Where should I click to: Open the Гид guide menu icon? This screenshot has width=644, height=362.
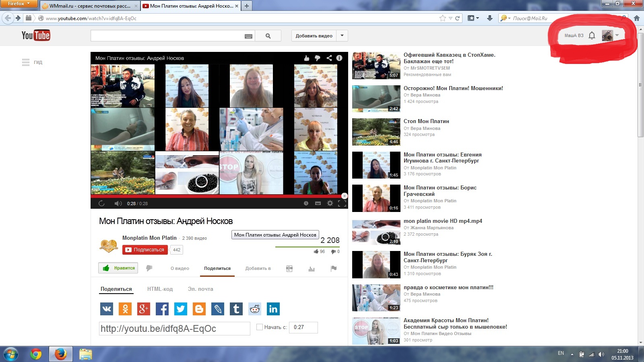(26, 62)
